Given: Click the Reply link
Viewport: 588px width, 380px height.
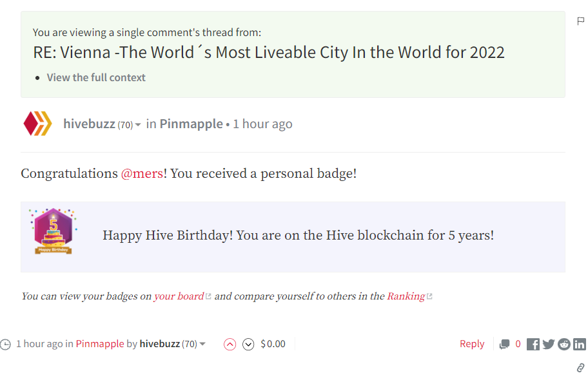Looking at the screenshot, I should point(472,344).
